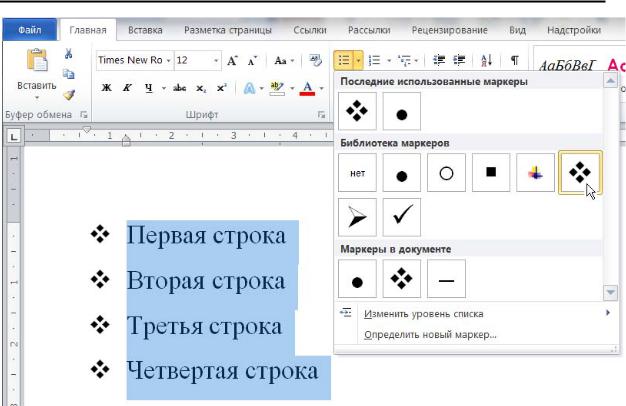Click the Change Case Aa icon
626x406 pixels.
tap(281, 61)
